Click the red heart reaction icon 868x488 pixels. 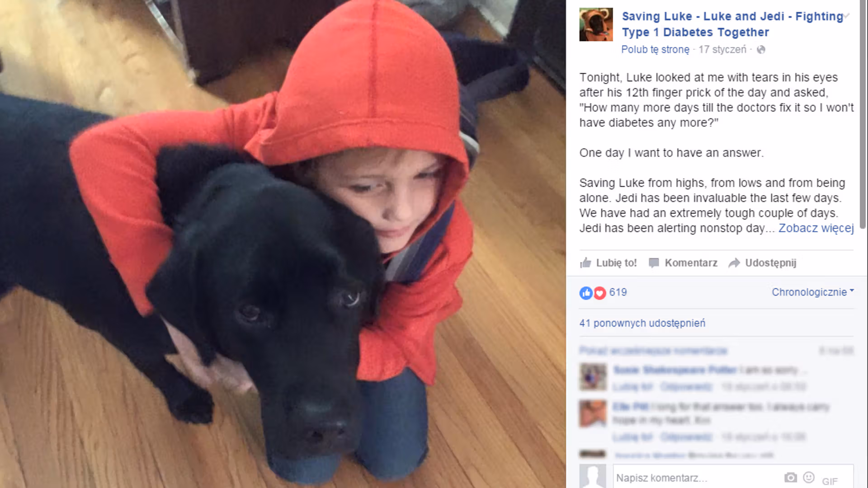tap(599, 293)
